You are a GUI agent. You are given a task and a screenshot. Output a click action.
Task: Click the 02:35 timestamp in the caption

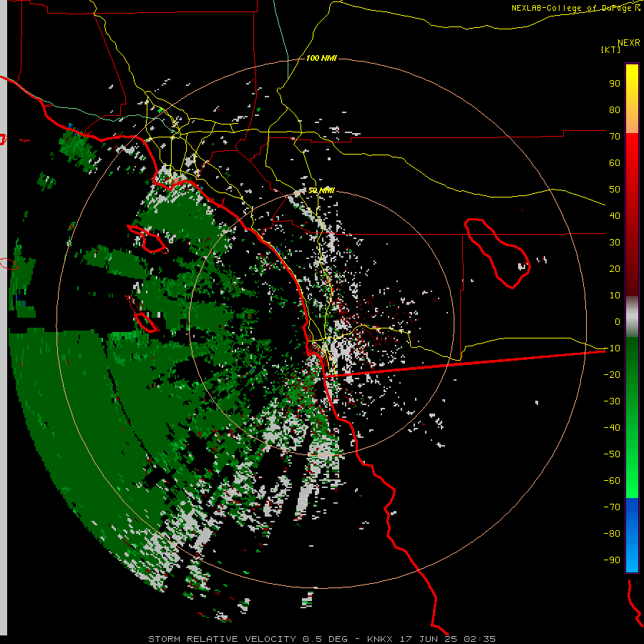(x=480, y=639)
